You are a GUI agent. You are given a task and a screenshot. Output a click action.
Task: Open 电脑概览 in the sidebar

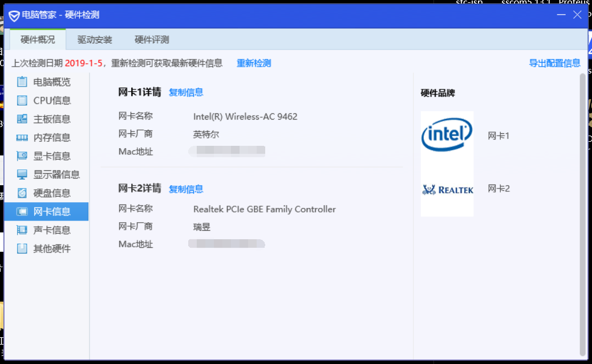tap(46, 82)
